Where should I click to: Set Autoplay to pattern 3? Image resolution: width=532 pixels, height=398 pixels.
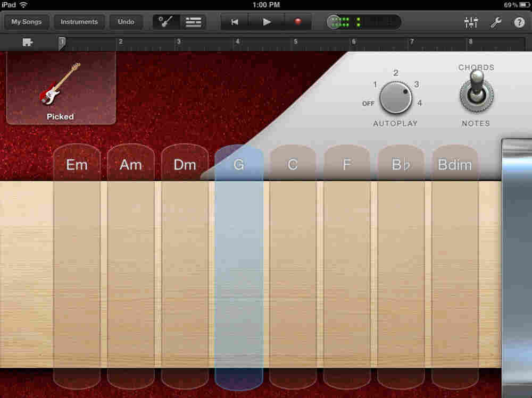pyautogui.click(x=417, y=84)
